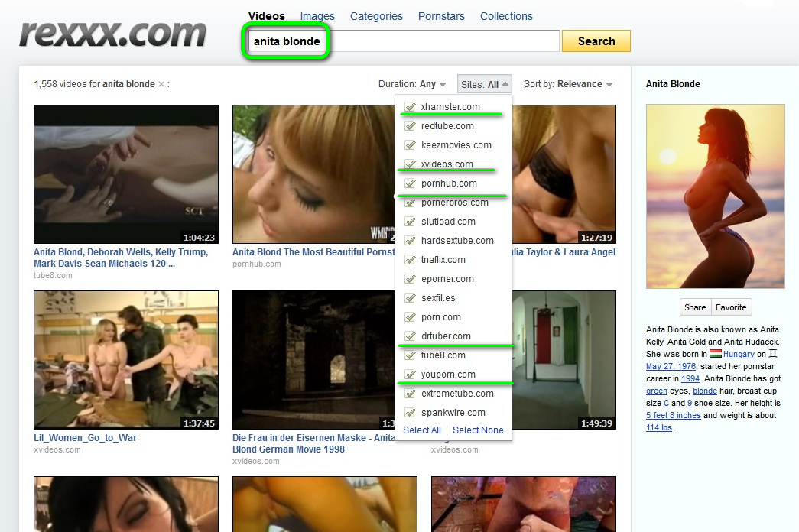Click the Gemini zodiac symbol in the bio
The width and height of the screenshot is (799, 532).
(773, 353)
